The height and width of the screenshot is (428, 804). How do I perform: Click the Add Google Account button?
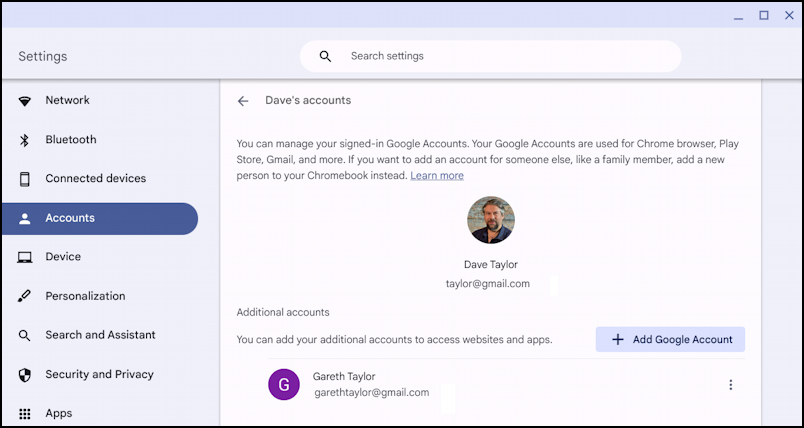pos(670,339)
